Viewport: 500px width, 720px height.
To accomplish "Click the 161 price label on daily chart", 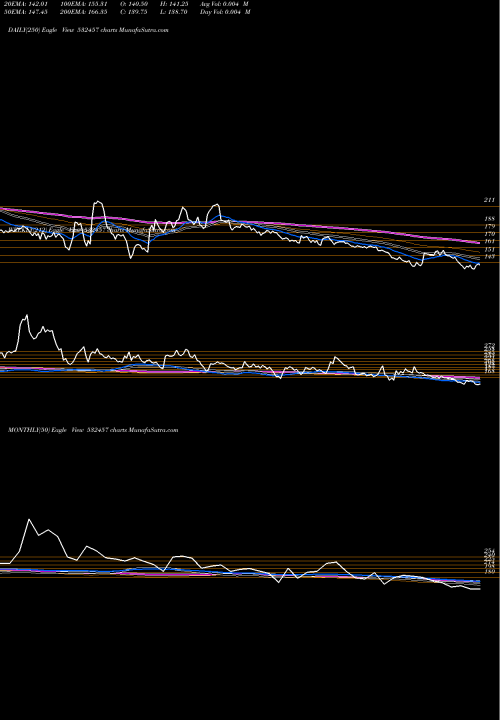I will pos(489,241).
